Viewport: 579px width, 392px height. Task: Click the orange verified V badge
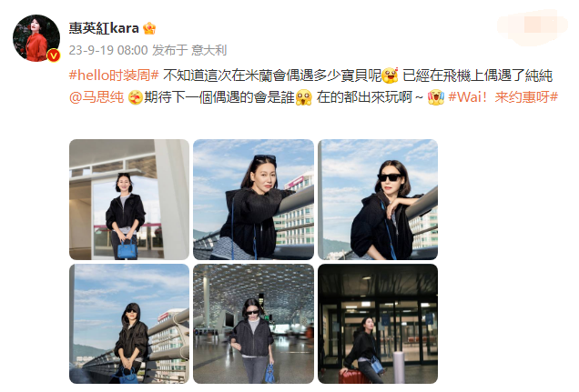54,55
